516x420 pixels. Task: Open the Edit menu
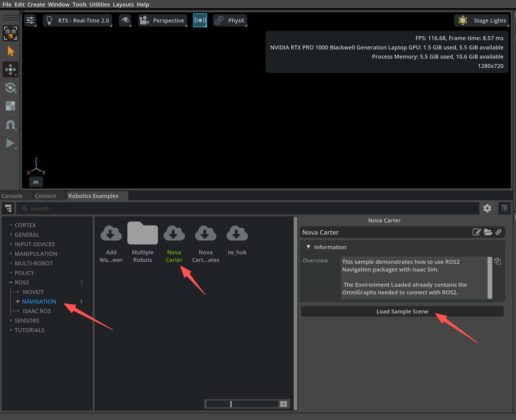pyautogui.click(x=19, y=4)
